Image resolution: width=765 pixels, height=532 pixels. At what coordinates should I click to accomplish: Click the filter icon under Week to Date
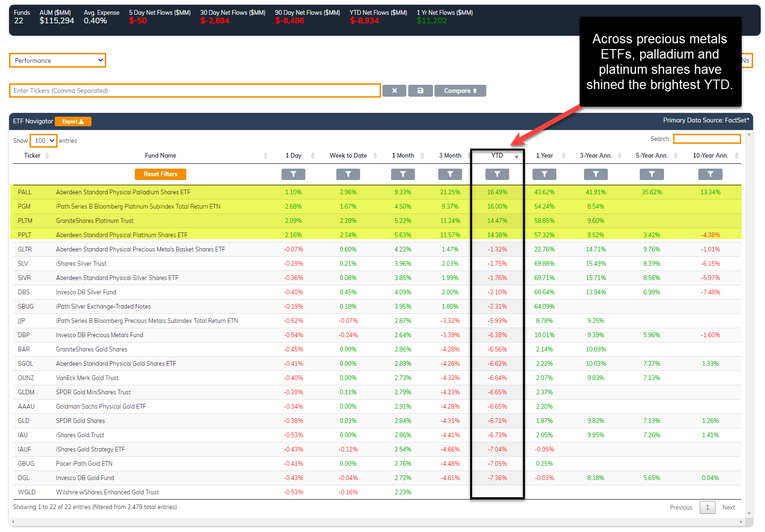pyautogui.click(x=348, y=174)
